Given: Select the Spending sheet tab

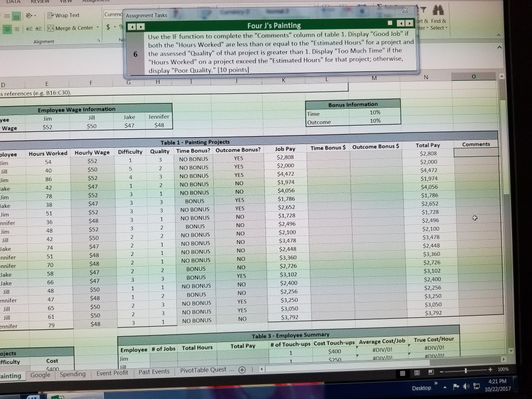Looking at the screenshot, I should pos(72,374).
